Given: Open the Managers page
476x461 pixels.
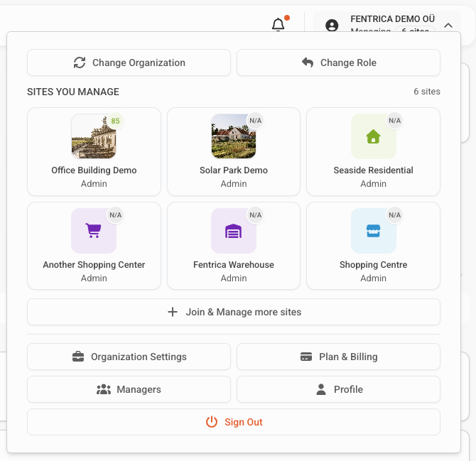Looking at the screenshot, I should [129, 389].
